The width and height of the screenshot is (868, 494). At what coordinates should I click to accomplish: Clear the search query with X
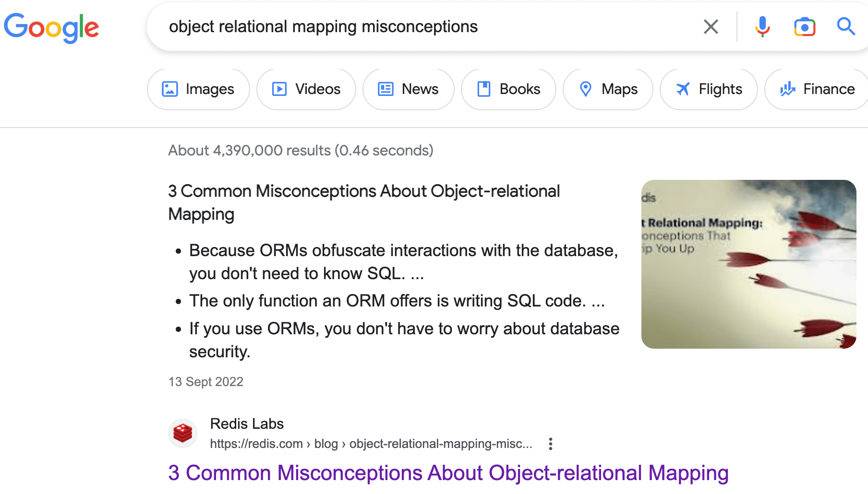711,27
